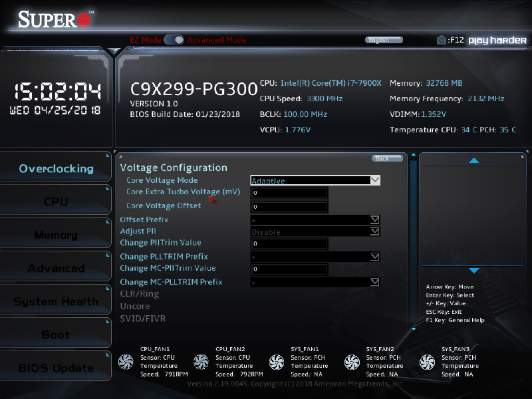Click the Core Voltage Offset input field

[289, 207]
